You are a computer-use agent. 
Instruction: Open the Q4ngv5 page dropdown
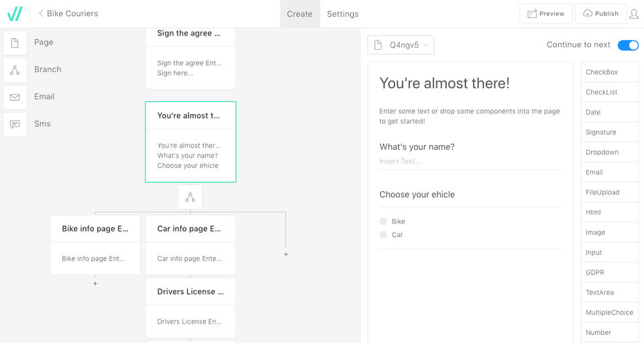[x=401, y=45]
